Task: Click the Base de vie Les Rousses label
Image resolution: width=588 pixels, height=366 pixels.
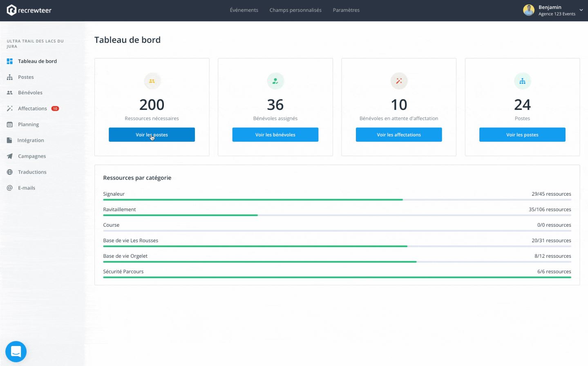Action: tap(130, 241)
